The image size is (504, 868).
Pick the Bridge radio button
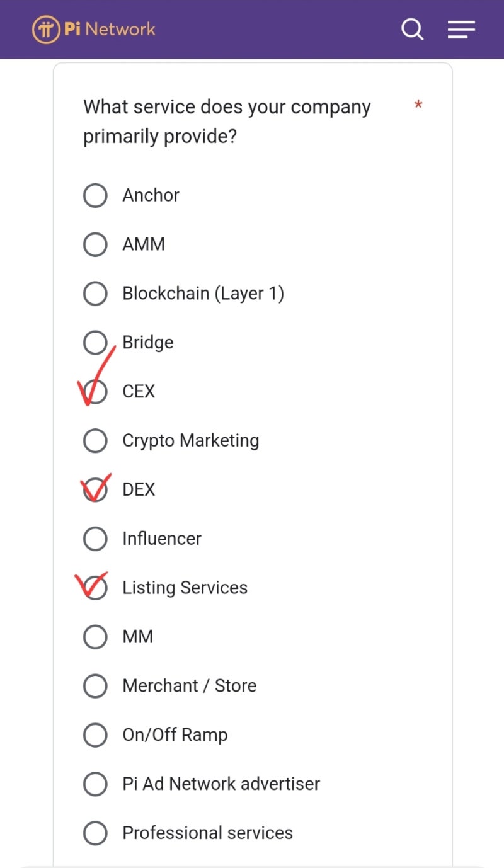[95, 343]
